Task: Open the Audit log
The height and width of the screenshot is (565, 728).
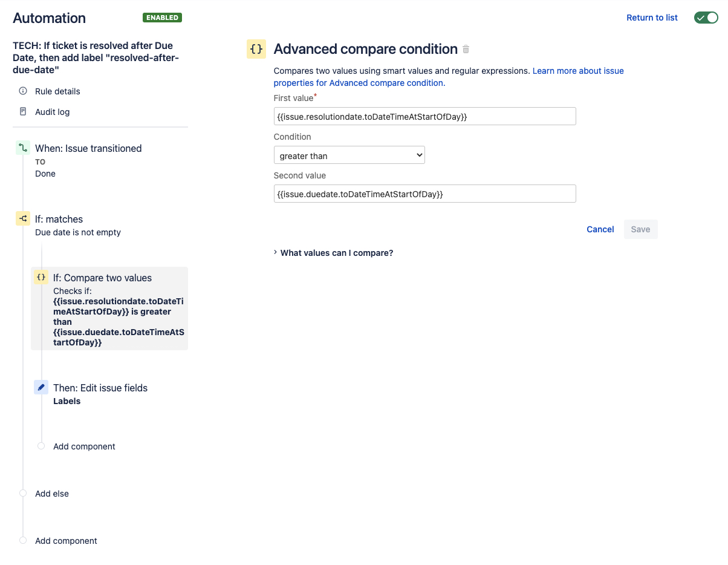Action: tap(52, 112)
